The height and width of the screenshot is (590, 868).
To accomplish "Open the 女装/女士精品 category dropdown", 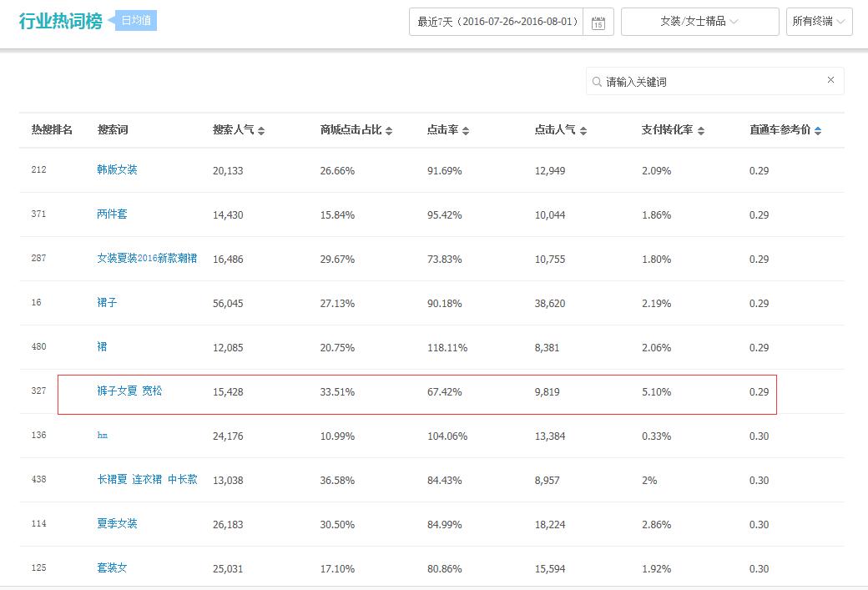I will click(x=699, y=21).
